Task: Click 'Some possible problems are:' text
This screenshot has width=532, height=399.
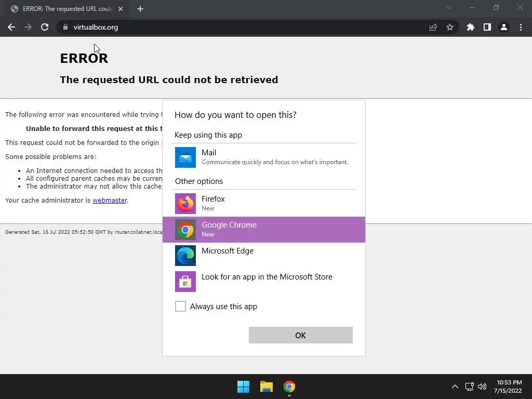Action: (x=50, y=157)
